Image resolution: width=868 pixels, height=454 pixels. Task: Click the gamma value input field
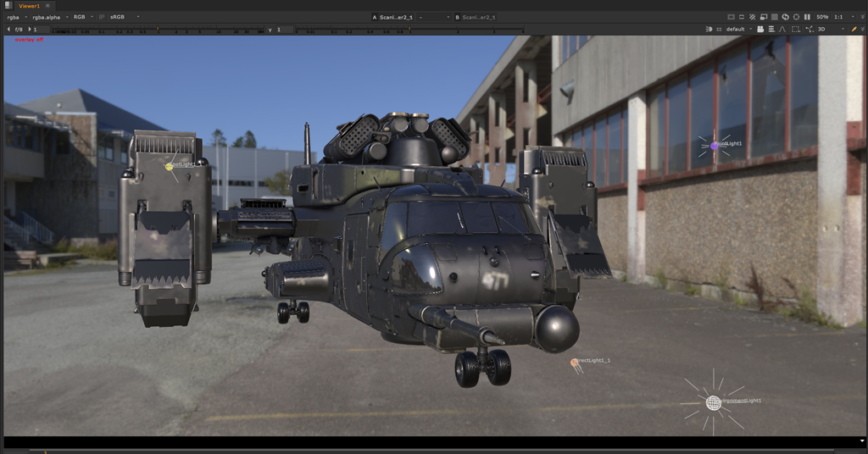(x=285, y=30)
